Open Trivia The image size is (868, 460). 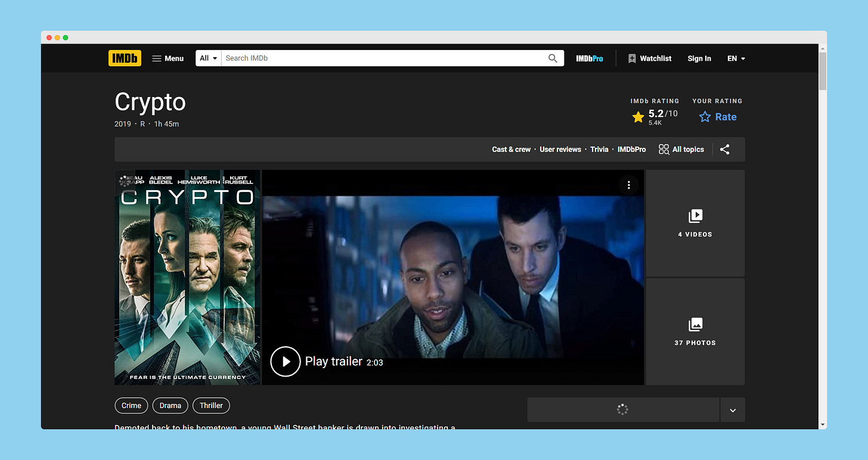(x=599, y=150)
